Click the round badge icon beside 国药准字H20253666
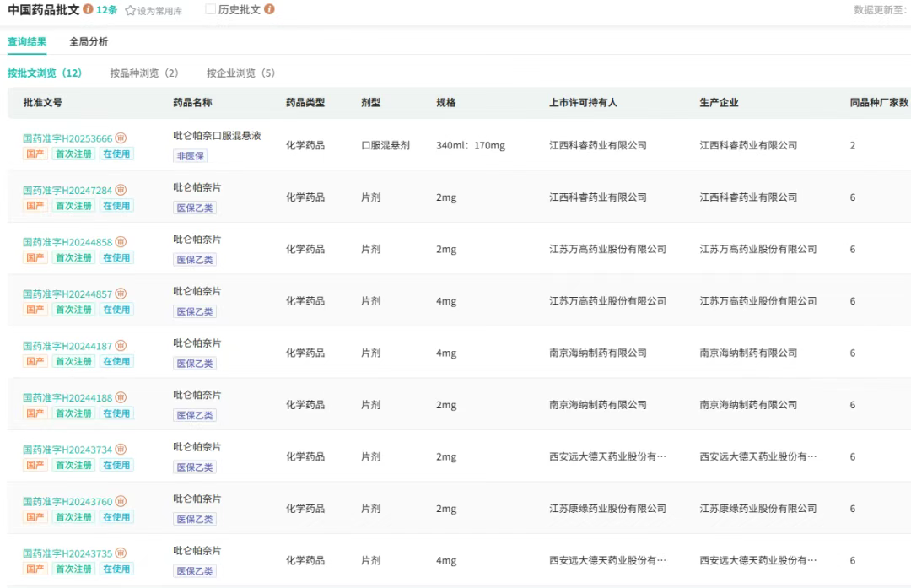Screen dimensions: 911x588 coord(121,138)
